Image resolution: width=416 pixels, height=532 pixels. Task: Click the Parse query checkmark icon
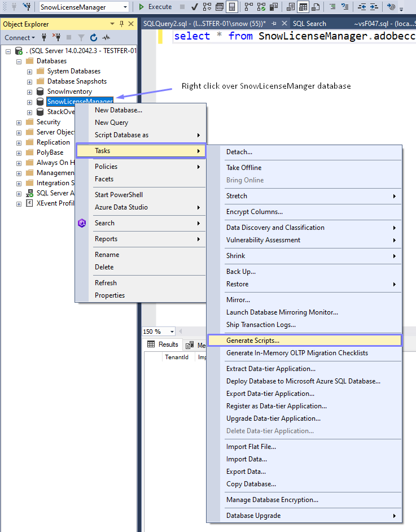[195, 7]
